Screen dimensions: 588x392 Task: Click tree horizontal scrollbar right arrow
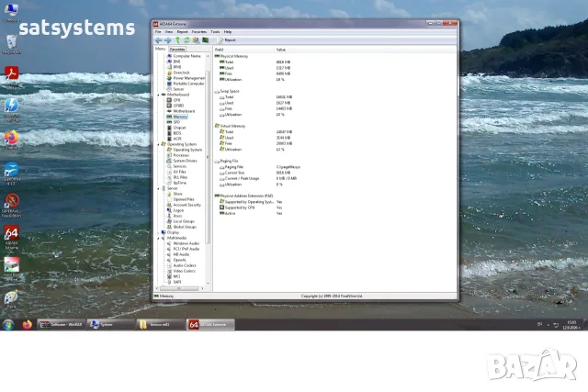click(x=202, y=288)
